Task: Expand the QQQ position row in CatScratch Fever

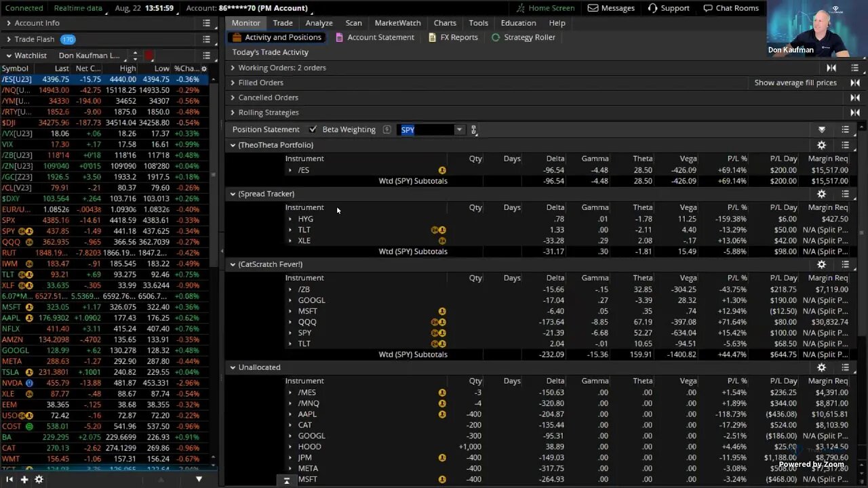Action: click(x=290, y=322)
